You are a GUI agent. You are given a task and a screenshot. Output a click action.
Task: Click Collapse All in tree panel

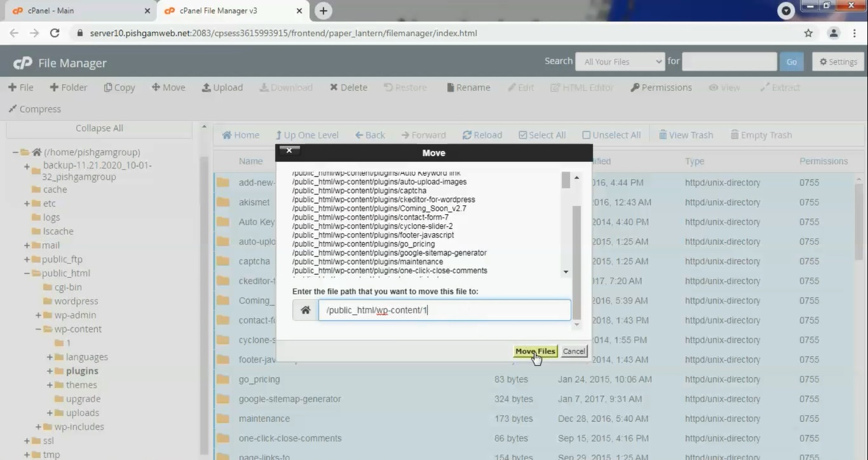pyautogui.click(x=99, y=128)
